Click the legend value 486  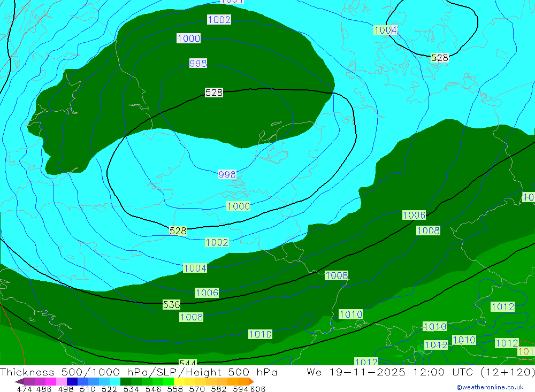(44, 389)
